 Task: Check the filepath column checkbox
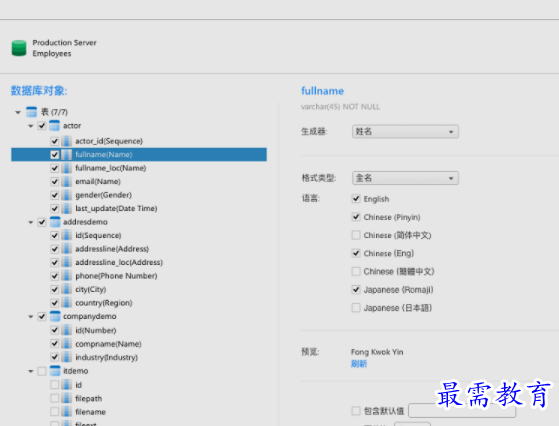(x=55, y=398)
